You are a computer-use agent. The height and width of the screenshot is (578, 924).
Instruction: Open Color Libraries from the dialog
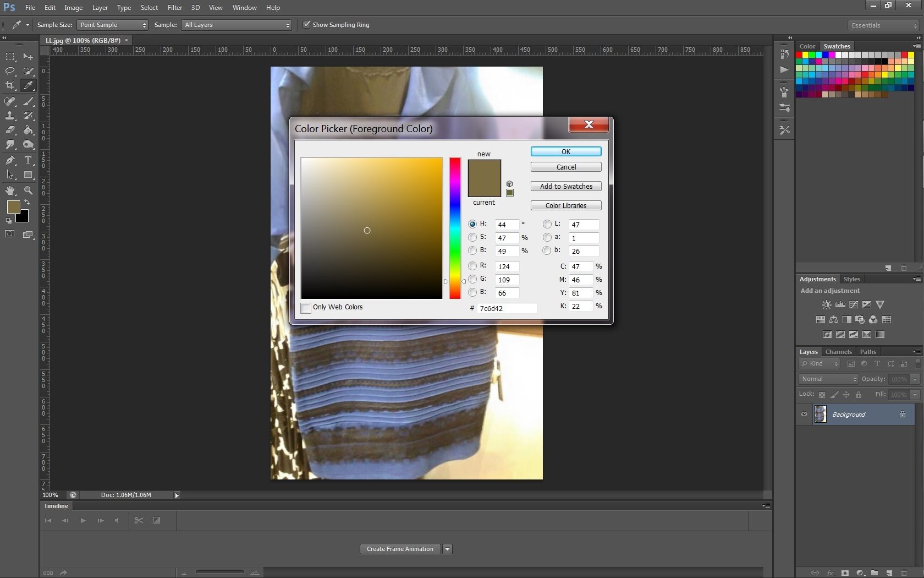click(x=566, y=206)
